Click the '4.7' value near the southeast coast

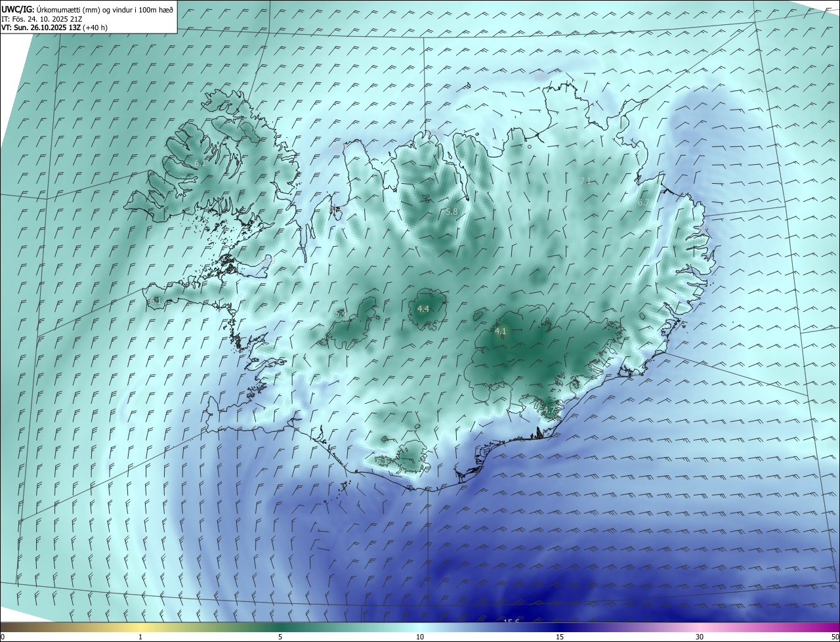coord(549,411)
